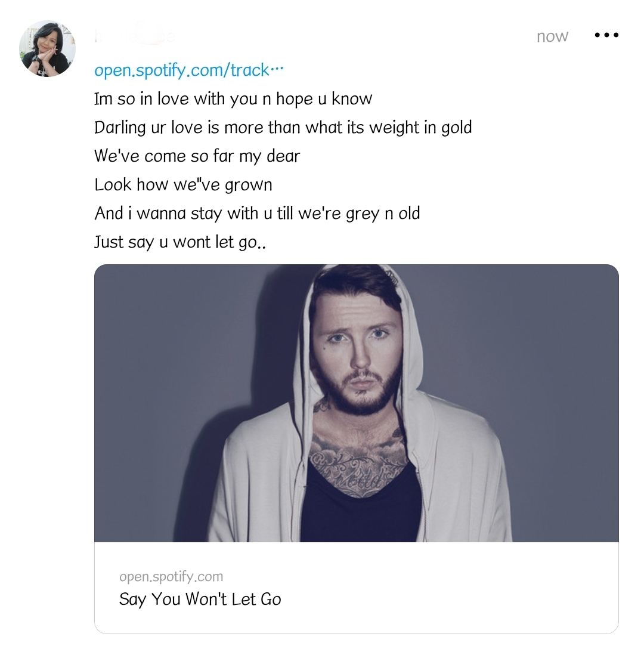Click the "open.spotify.com" domain label in the card
The width and height of the screenshot is (644, 655).
tap(171, 576)
